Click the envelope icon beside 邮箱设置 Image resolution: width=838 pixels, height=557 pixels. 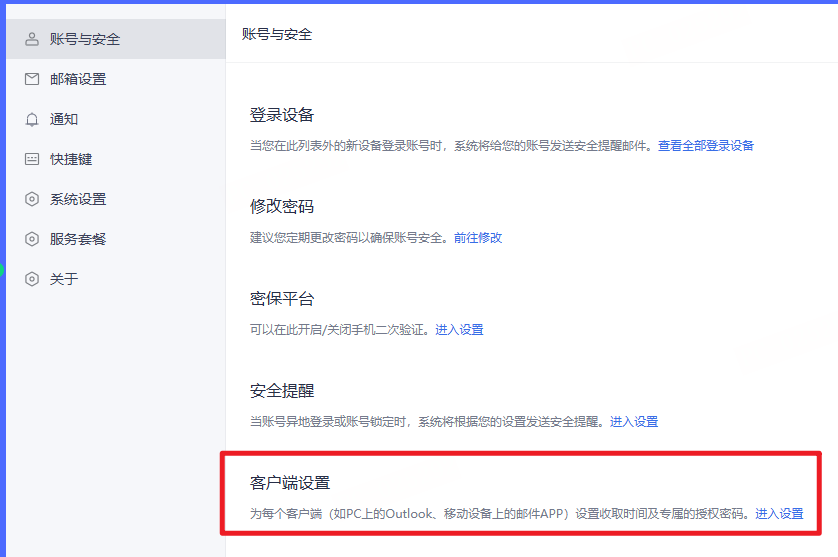point(32,79)
